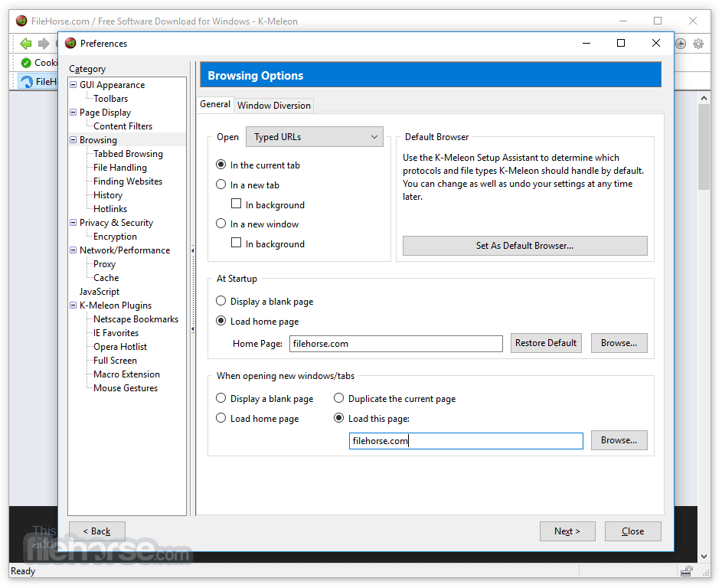
Task: Click the Preferences window red logo icon
Action: [x=70, y=44]
